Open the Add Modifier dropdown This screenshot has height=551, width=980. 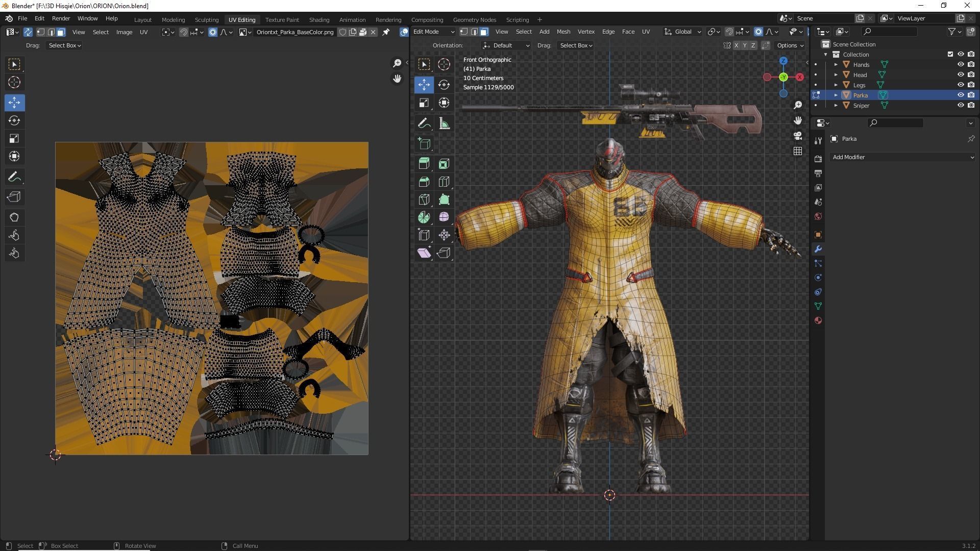coord(903,157)
